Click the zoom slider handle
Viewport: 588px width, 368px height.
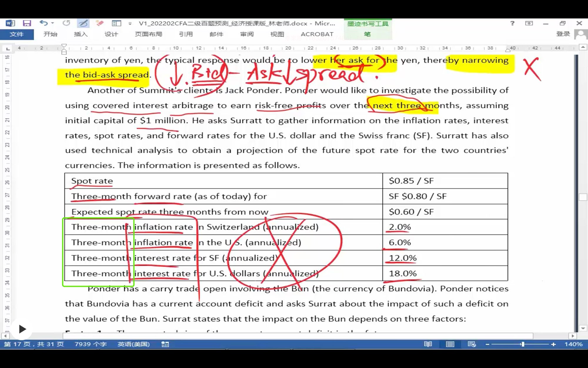pos(523,344)
